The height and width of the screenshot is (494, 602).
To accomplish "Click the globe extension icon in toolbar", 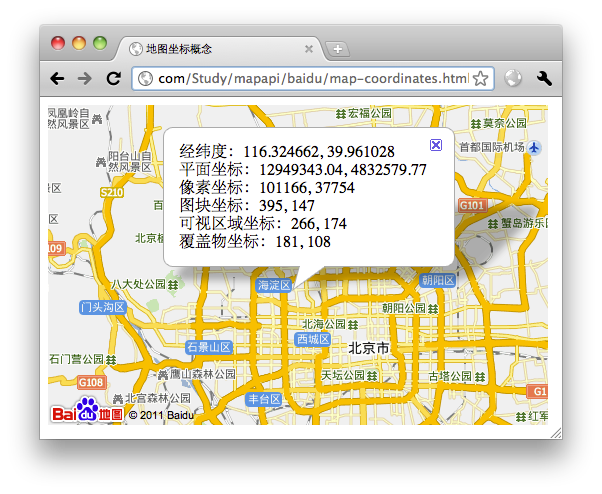I will tap(514, 79).
